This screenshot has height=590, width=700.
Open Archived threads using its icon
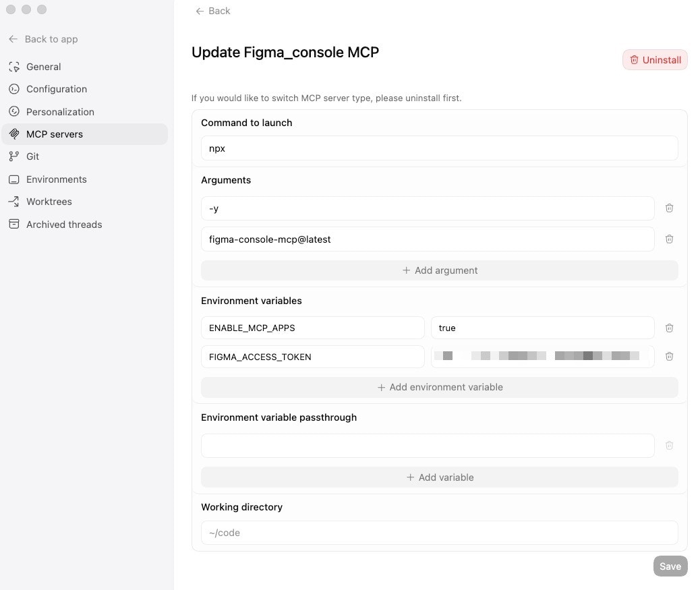13,224
